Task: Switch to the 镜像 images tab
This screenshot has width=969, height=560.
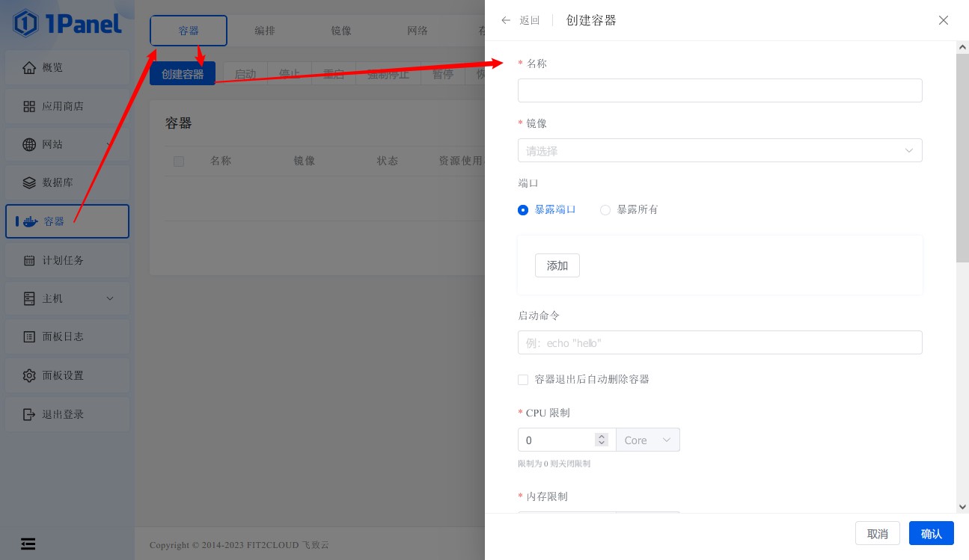Action: [x=341, y=31]
